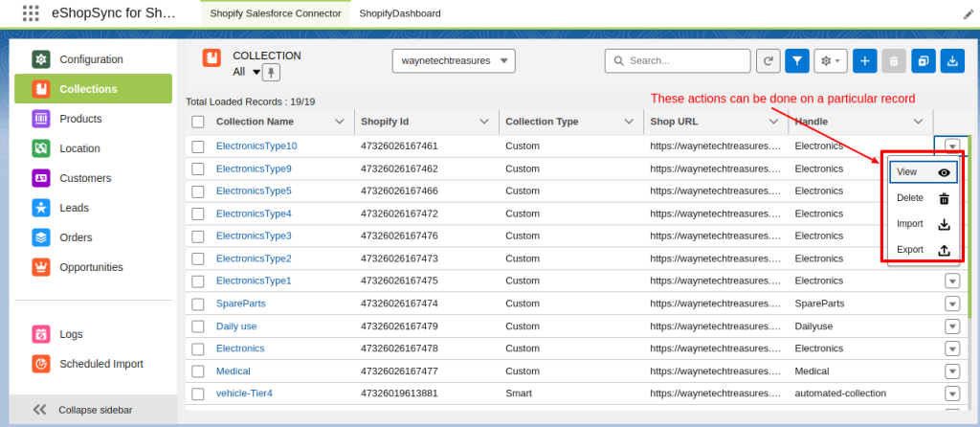
Task: Check the ElectronicsType5 row checkbox
Action: 198,191
